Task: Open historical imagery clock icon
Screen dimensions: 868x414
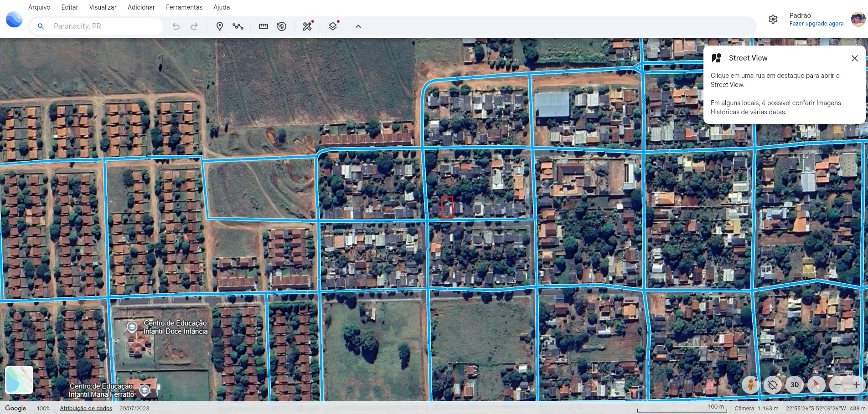Action: (x=282, y=26)
